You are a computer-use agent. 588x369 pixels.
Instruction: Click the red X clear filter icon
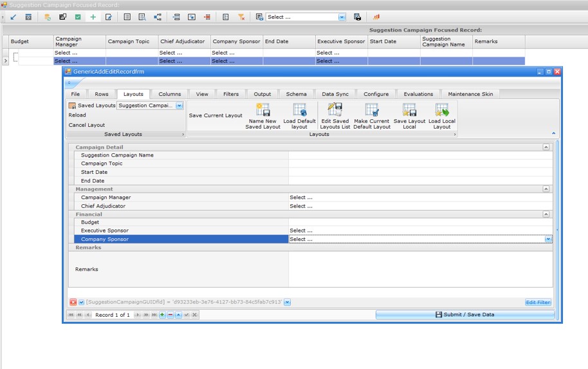click(73, 302)
